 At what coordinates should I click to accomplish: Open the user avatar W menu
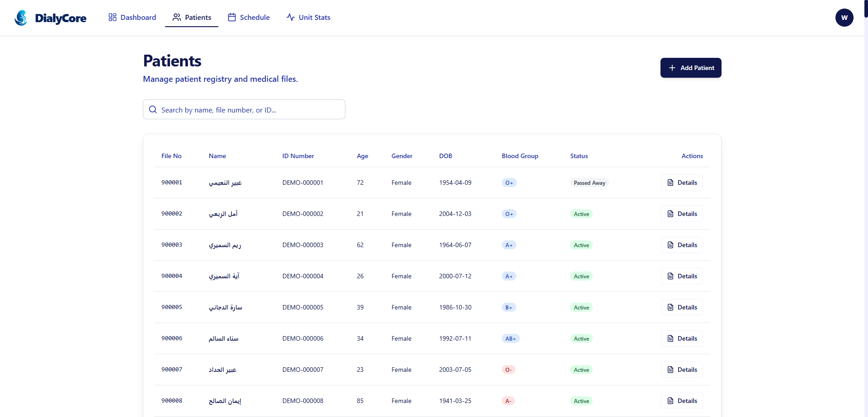tap(844, 18)
